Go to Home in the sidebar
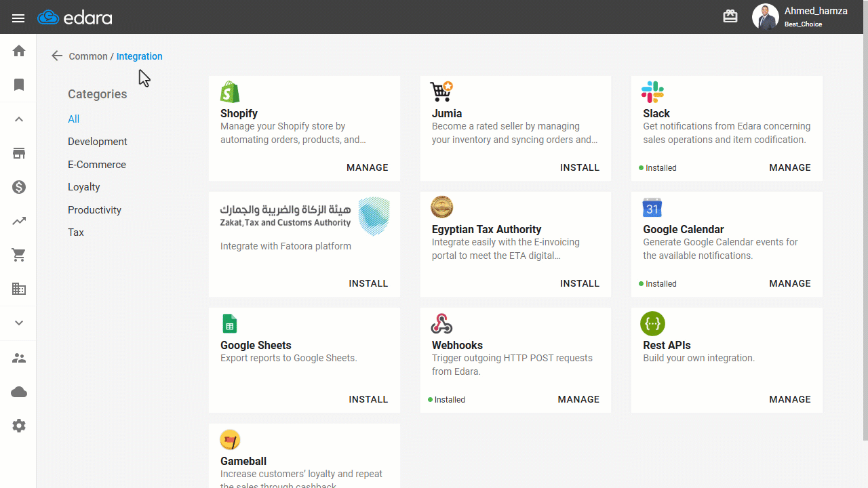868x488 pixels. pyautogui.click(x=19, y=51)
